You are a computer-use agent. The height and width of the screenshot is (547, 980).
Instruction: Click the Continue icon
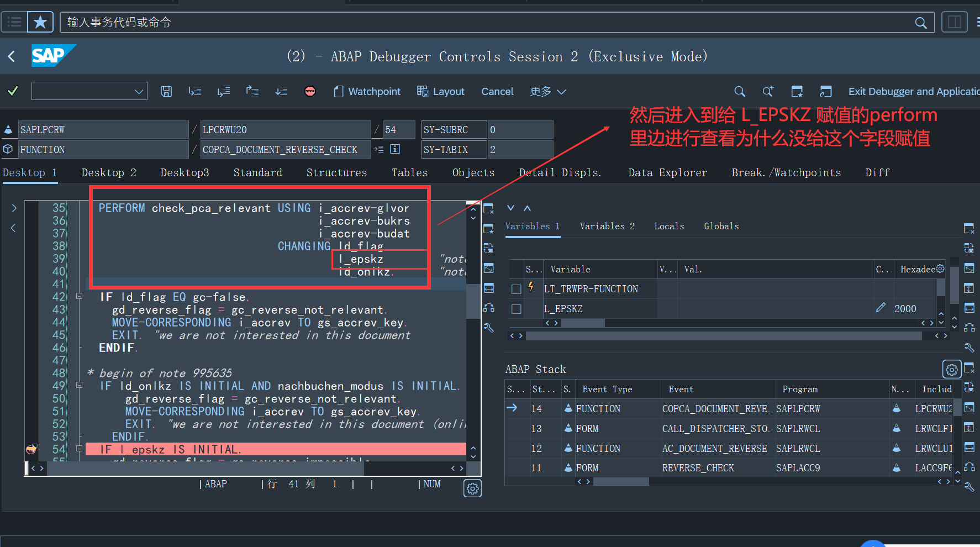coord(281,91)
